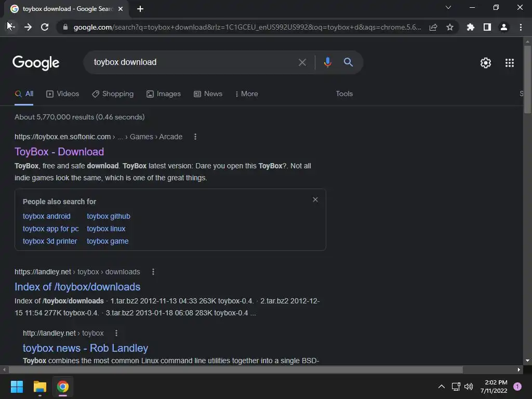This screenshot has width=532, height=399.
Task: Click the About 5,770,000 results text
Action: (x=79, y=117)
